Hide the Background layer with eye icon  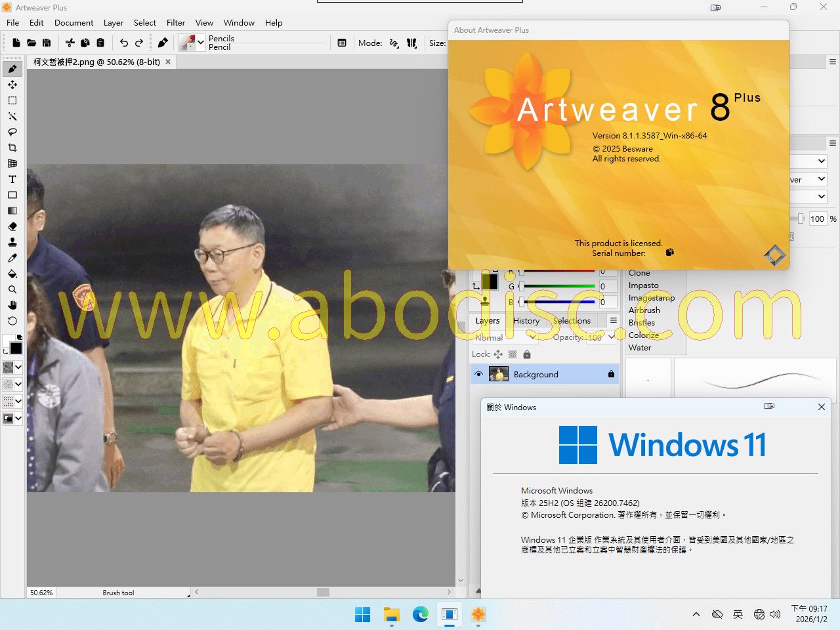478,374
